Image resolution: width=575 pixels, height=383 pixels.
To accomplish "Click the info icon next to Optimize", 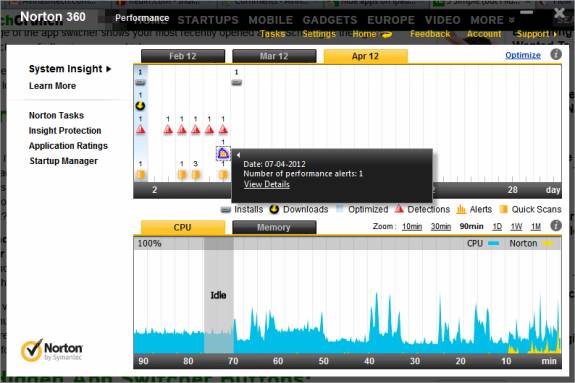I will (556, 55).
